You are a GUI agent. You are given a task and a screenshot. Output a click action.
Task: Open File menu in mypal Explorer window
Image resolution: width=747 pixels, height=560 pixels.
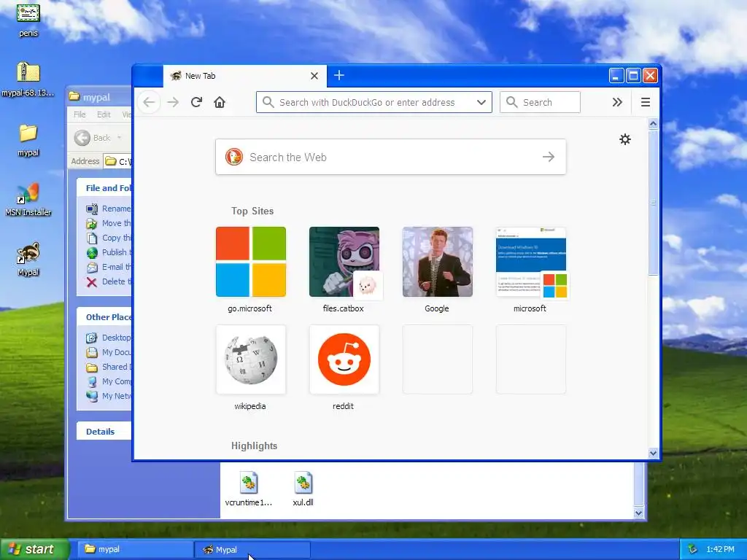coord(80,114)
